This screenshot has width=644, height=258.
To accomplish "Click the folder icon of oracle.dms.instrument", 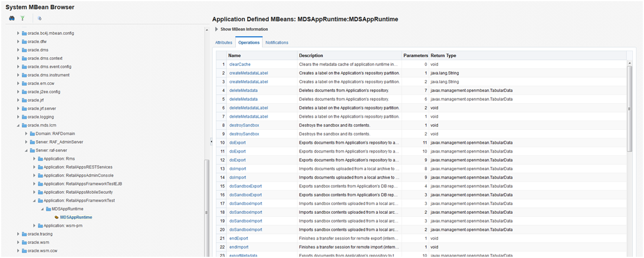I will 24,75.
